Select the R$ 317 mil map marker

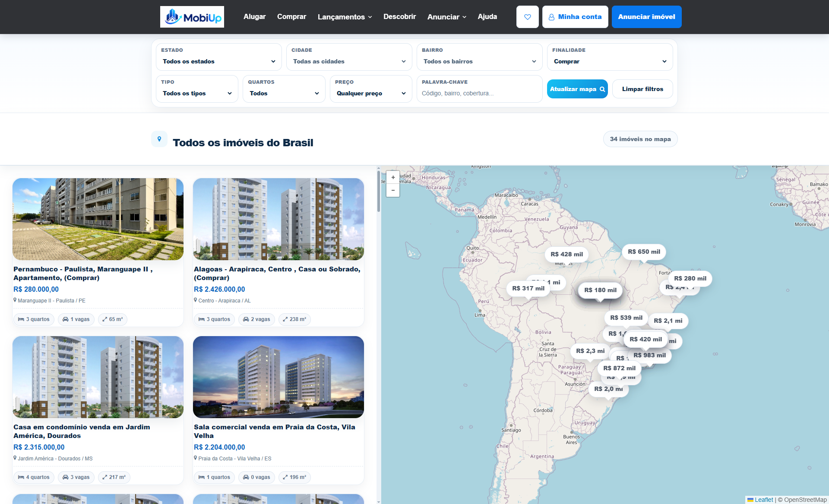528,288
